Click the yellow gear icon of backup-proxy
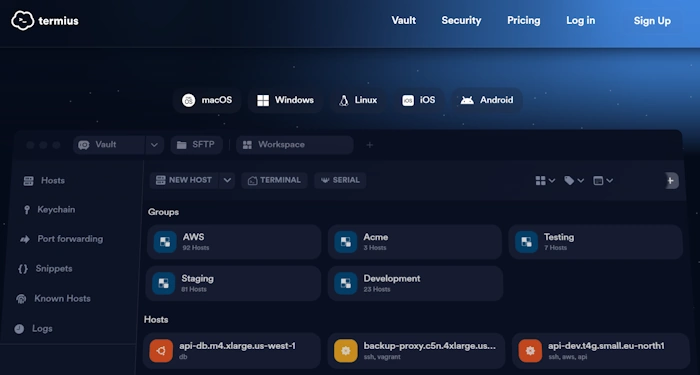Image resolution: width=700 pixels, height=375 pixels. point(346,351)
